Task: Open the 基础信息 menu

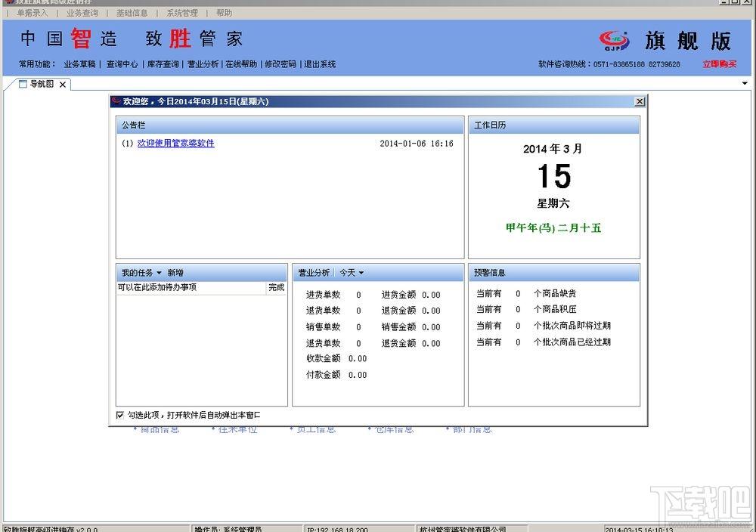Action: [132, 13]
